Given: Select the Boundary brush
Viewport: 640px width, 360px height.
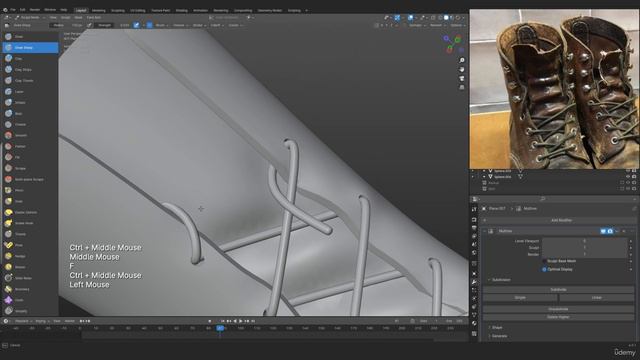Looking at the screenshot, I should click(31, 289).
